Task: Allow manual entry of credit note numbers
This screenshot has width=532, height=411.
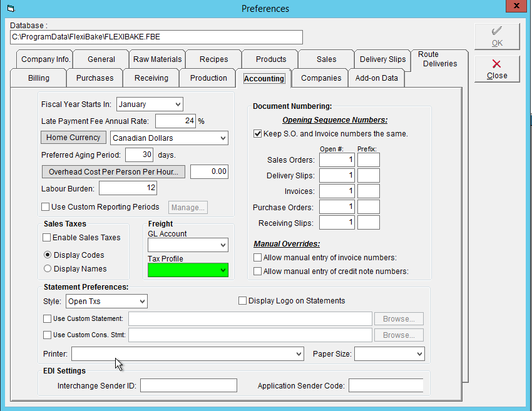Action: (257, 271)
